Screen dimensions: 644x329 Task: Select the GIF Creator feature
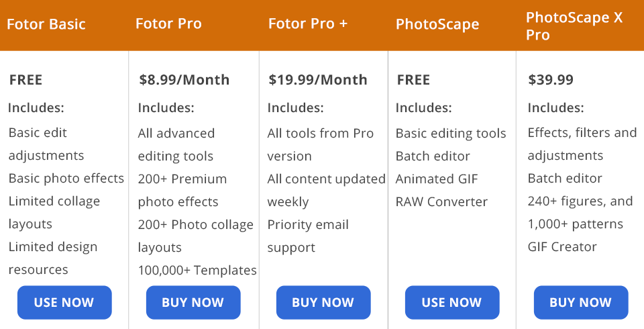[562, 247]
